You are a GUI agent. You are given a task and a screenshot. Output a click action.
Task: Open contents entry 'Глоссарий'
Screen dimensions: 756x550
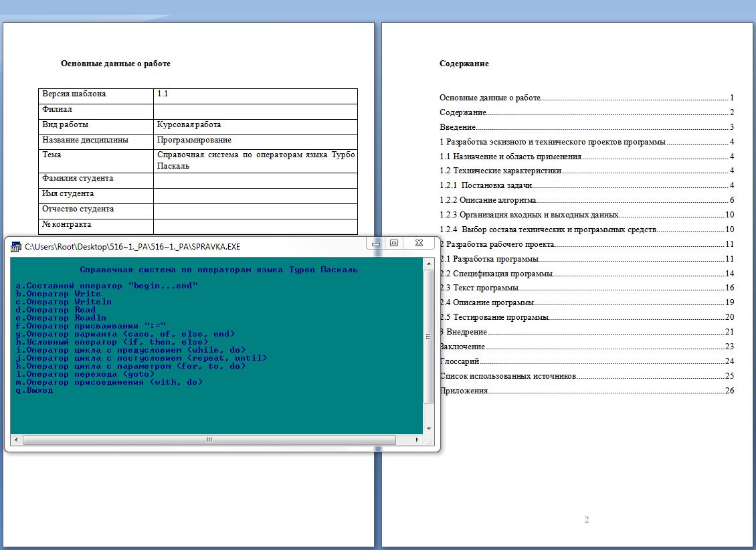587,361
